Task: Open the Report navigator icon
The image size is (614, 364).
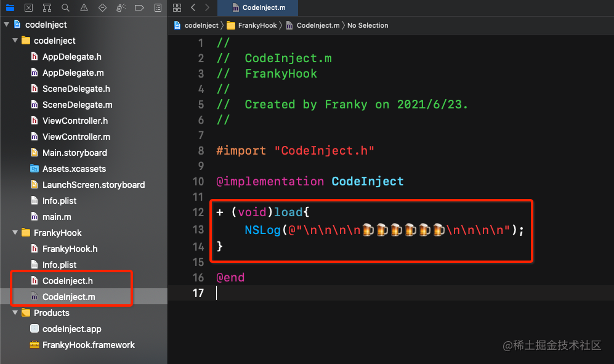Action: pos(158,7)
